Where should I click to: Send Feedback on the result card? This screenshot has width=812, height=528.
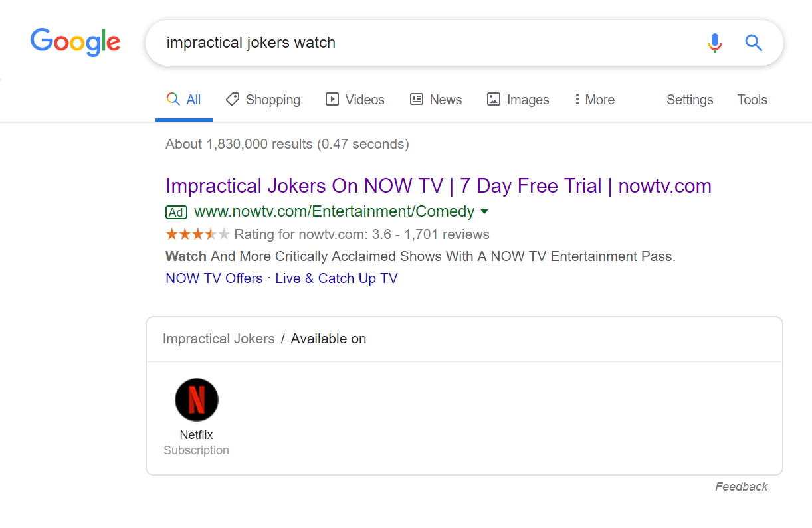click(x=742, y=487)
